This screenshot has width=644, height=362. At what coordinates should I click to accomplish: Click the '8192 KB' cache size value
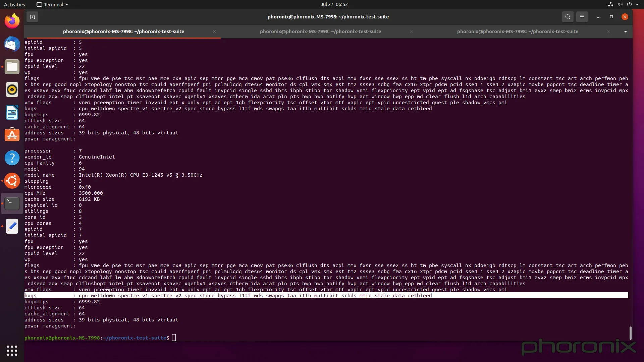coord(89,199)
